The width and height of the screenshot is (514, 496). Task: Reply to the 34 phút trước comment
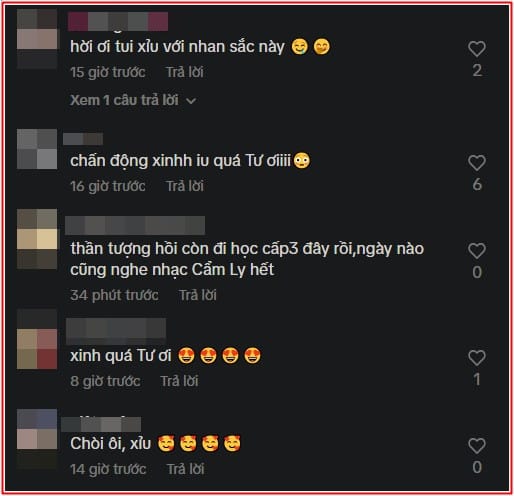(198, 295)
